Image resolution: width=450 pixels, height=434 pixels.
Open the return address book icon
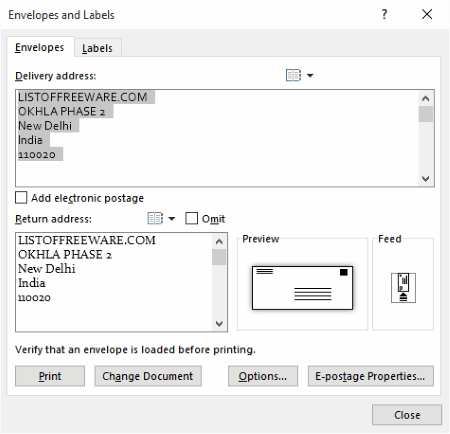point(155,219)
